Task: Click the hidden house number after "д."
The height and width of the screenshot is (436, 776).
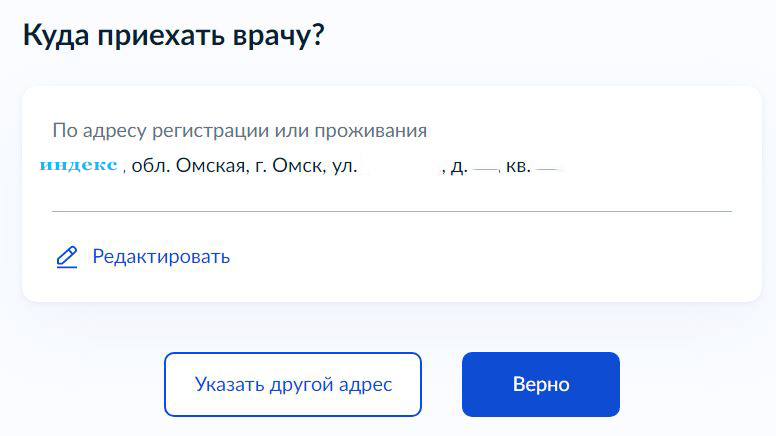Action: click(x=485, y=166)
